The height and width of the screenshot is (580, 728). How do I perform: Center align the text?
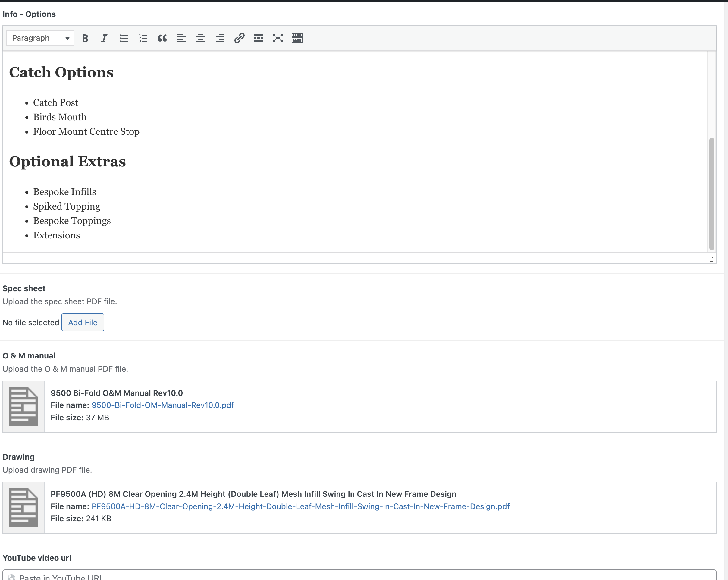201,38
